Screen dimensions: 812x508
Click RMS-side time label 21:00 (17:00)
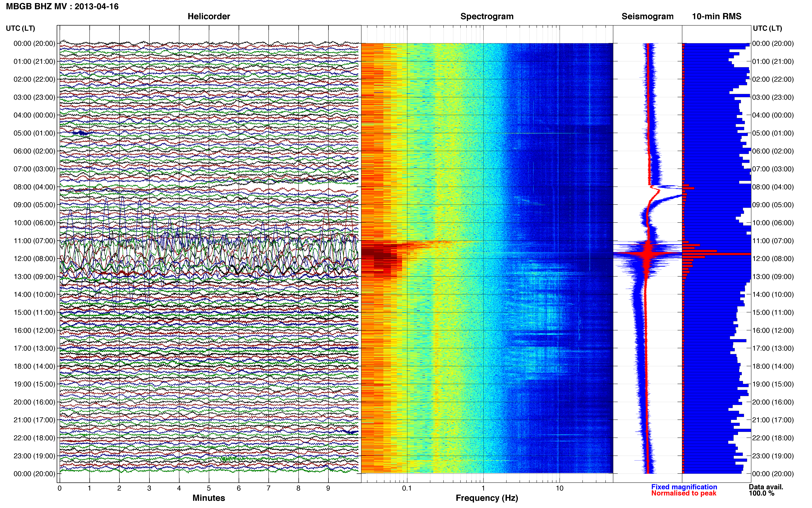coord(773,420)
